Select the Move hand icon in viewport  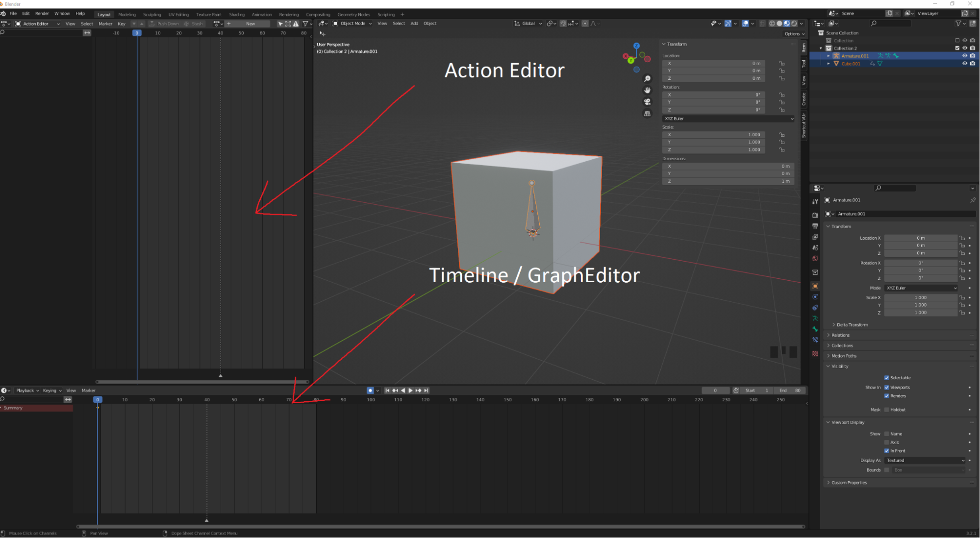[648, 90]
